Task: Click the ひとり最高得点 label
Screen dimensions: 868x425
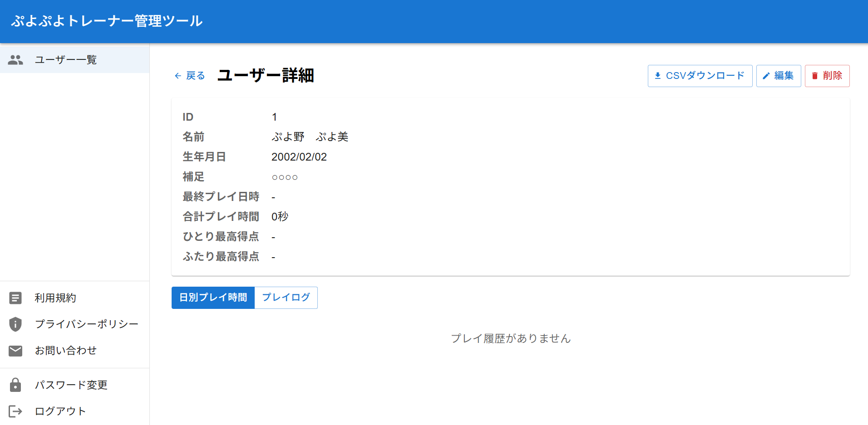Action: [x=221, y=237]
